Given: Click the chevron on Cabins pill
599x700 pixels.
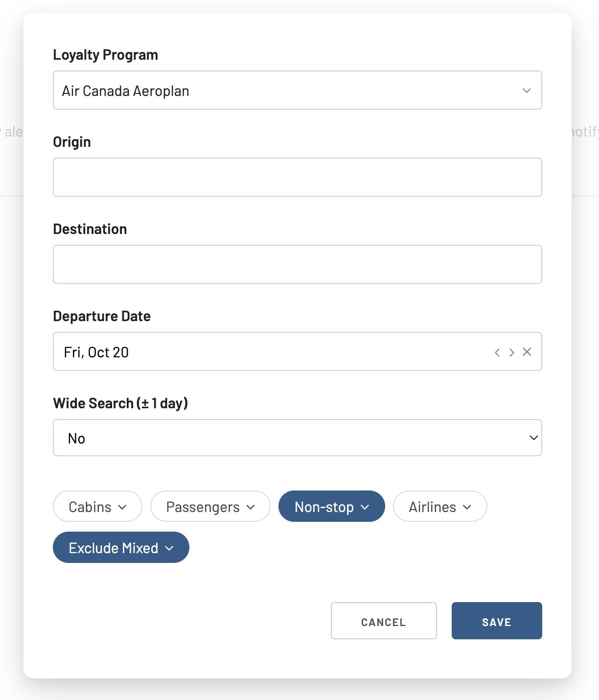Looking at the screenshot, I should coord(122,507).
